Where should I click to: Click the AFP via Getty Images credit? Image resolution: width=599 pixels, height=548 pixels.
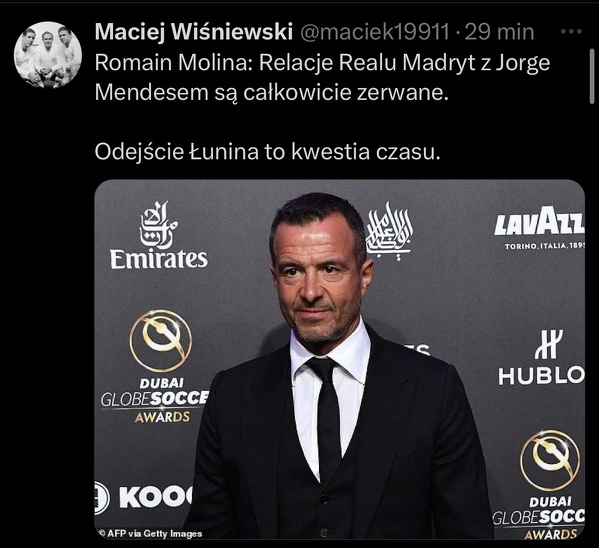[x=150, y=533]
